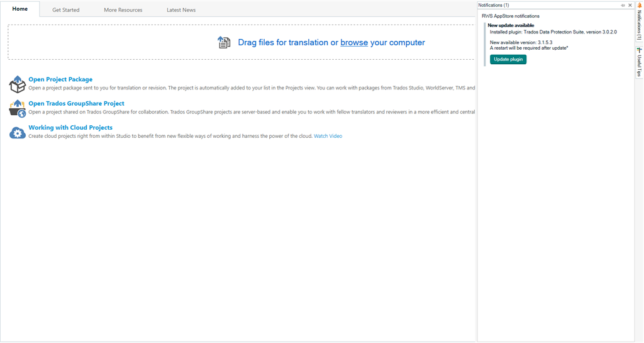Click the Update plugin button
The height and width of the screenshot is (343, 644).
(x=508, y=60)
